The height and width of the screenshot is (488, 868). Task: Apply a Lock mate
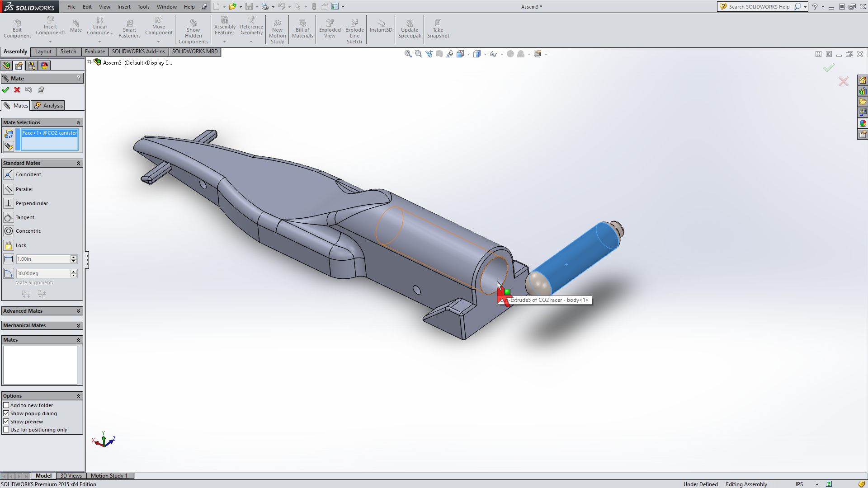[x=21, y=245]
